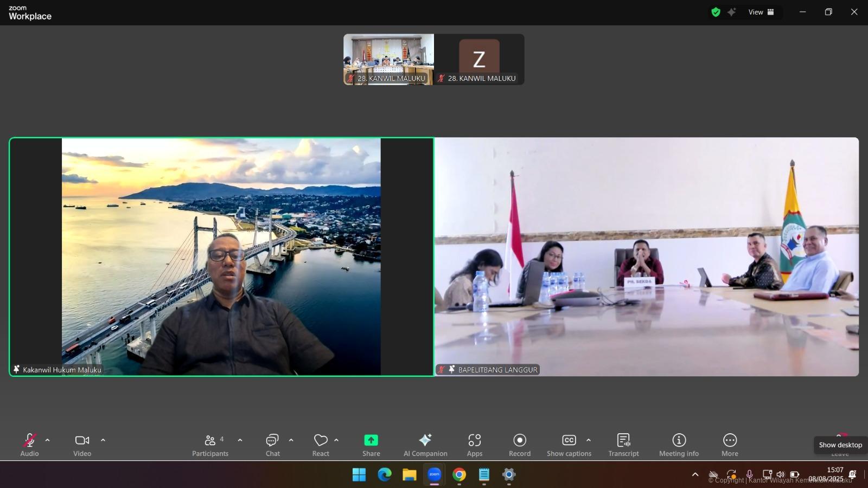This screenshot has height=488, width=868.
Task: Open AI Companion
Action: tap(425, 445)
